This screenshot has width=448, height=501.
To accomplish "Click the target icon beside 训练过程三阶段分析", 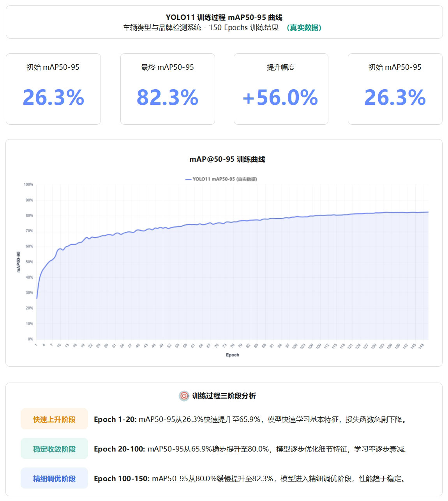I will coord(184,396).
